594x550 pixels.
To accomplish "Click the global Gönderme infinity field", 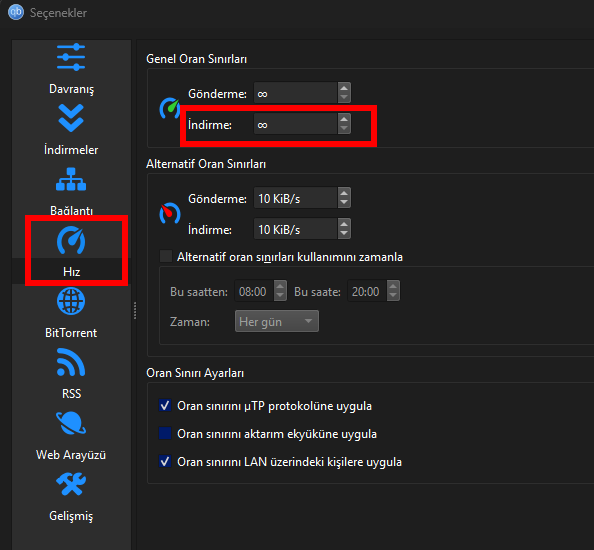I will (295, 92).
